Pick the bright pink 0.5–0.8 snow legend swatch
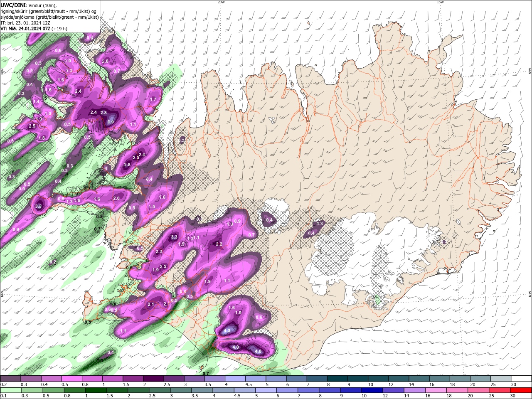 (71, 379)
